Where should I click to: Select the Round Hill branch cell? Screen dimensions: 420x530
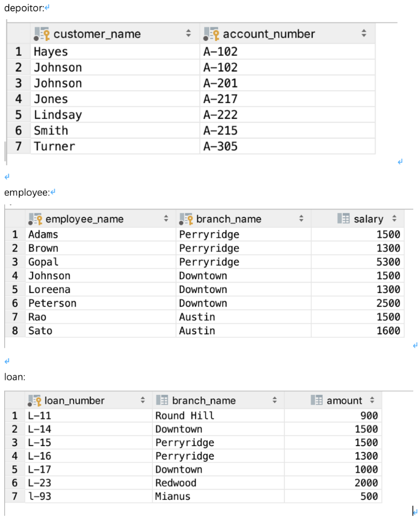click(184, 416)
